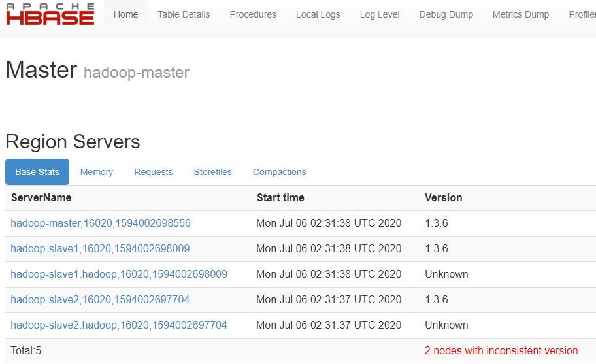Click Unknown version in hadoop-slave1.hadoop row
This screenshot has width=596, height=364.
point(446,274)
